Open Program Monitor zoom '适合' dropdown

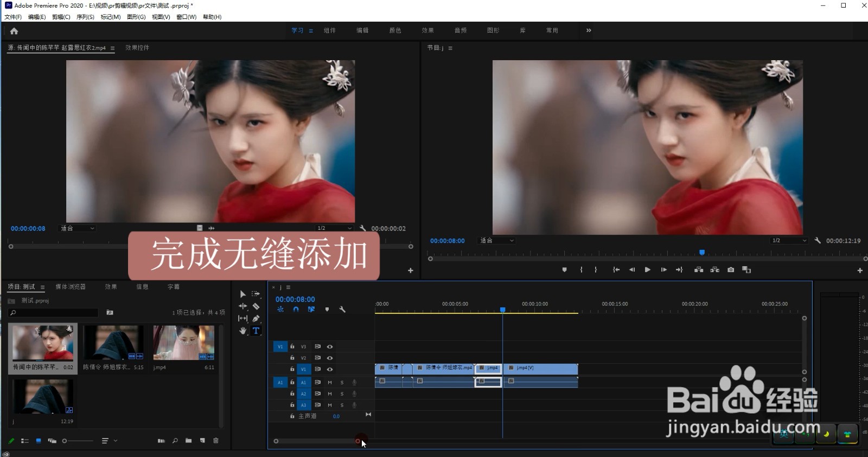pyautogui.click(x=496, y=240)
